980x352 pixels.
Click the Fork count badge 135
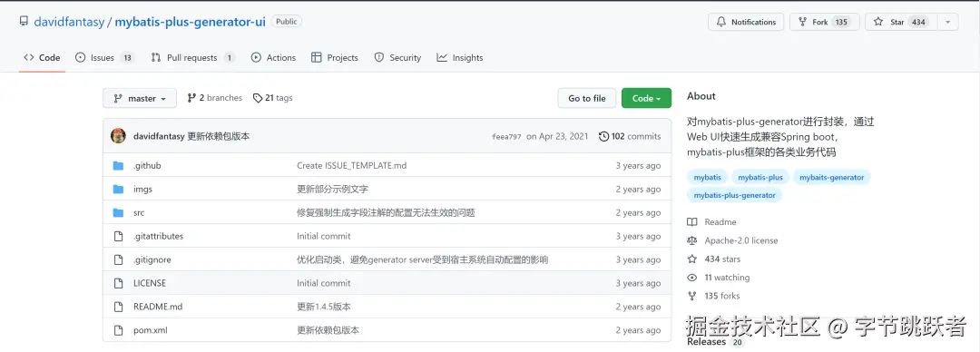pos(841,22)
